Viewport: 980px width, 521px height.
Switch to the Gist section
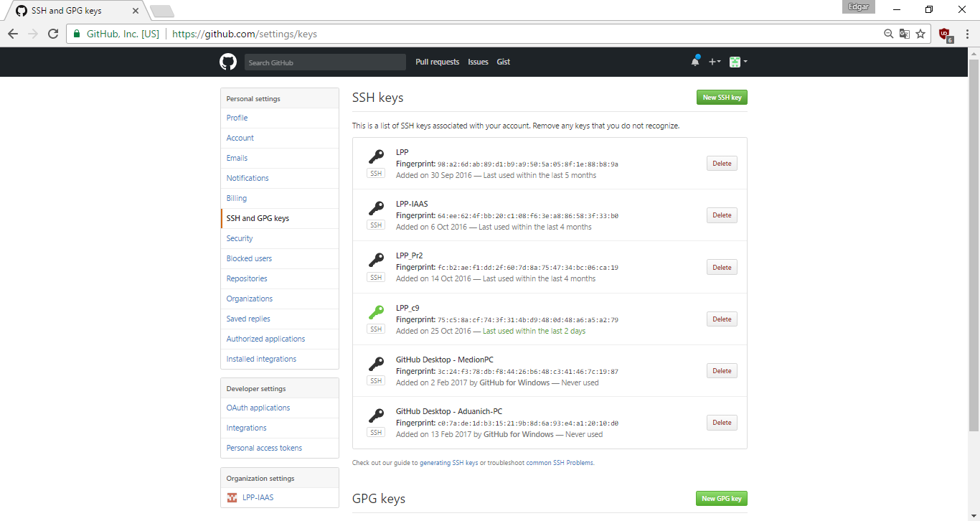503,62
